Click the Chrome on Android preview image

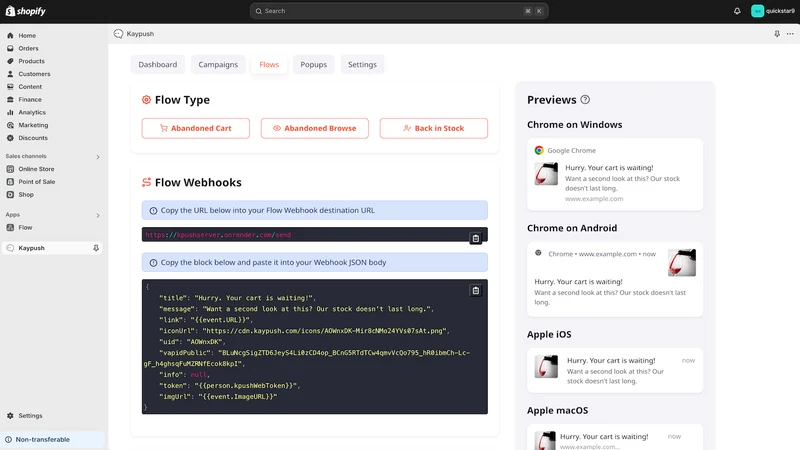682,263
